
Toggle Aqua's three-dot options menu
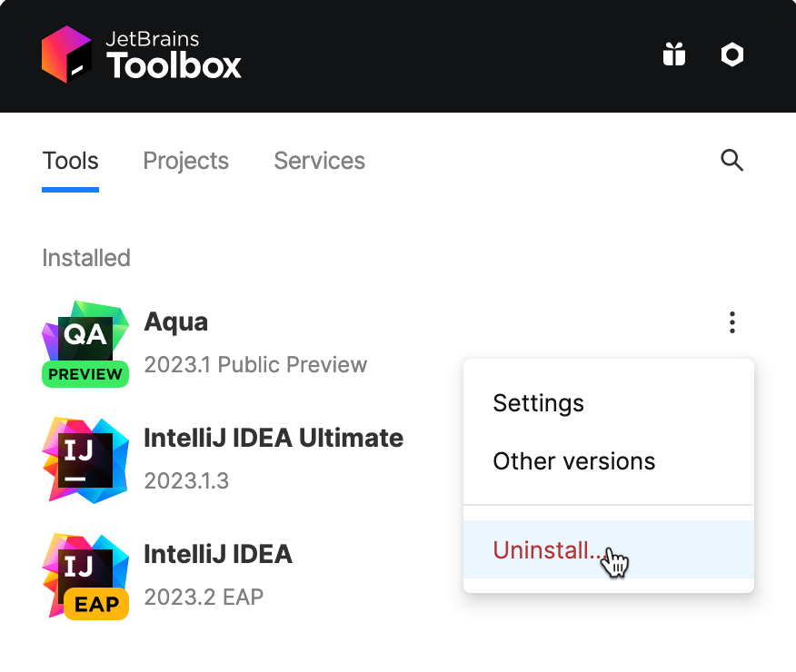coord(731,322)
